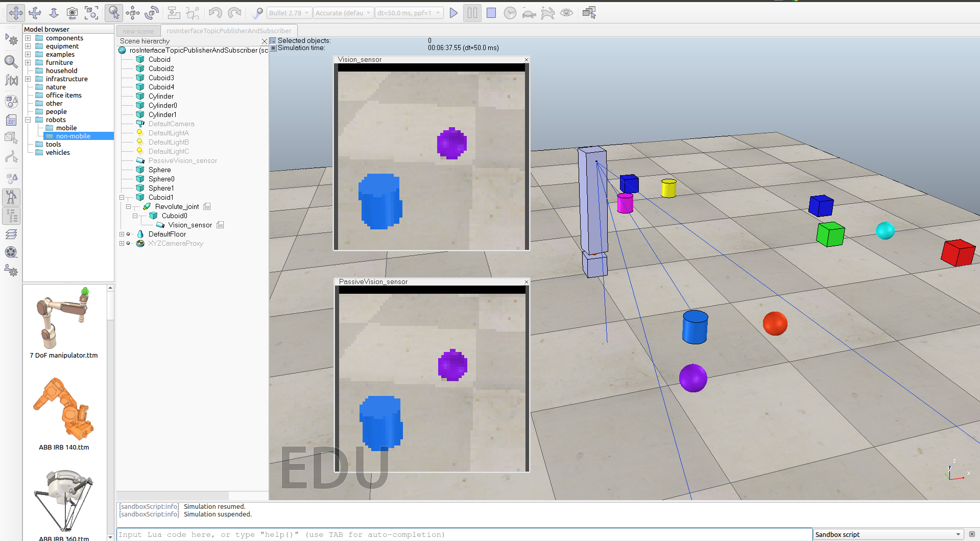Image resolution: width=980 pixels, height=541 pixels.
Task: Select the object shift tool
Action: click(x=133, y=13)
